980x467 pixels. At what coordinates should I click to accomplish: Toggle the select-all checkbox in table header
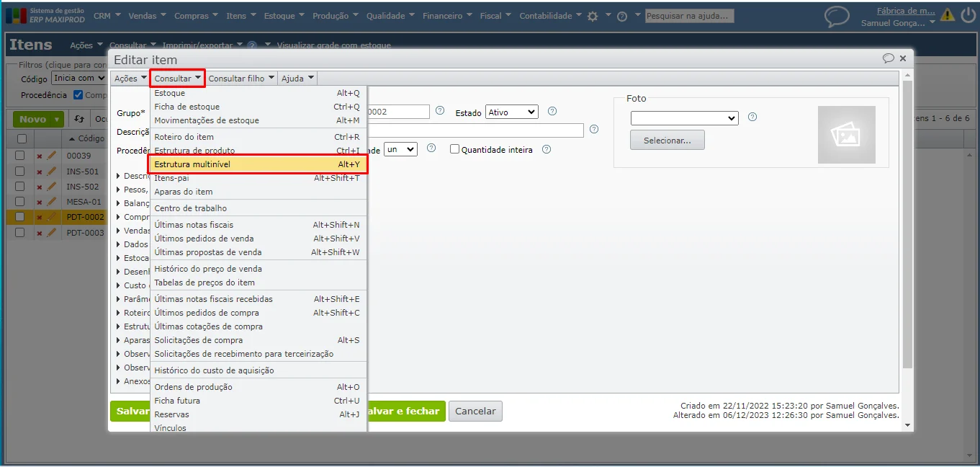coord(22,138)
